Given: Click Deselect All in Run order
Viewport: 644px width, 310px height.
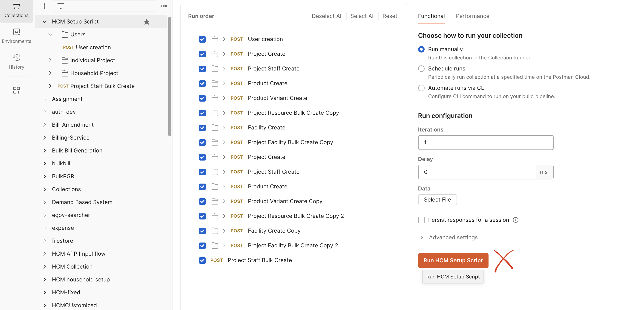Looking at the screenshot, I should (x=327, y=16).
